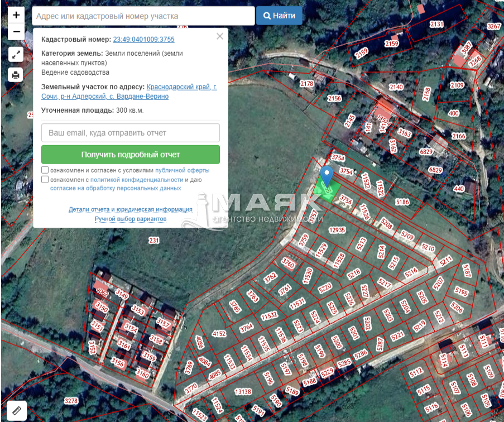Screen dimensions: 504x422
Task: Zoom out of the map
Action: pos(16,32)
